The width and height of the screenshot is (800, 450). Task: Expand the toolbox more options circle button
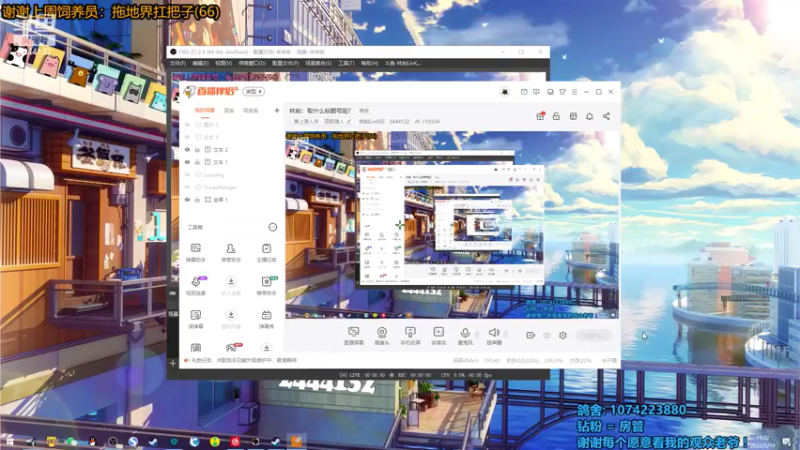272,227
